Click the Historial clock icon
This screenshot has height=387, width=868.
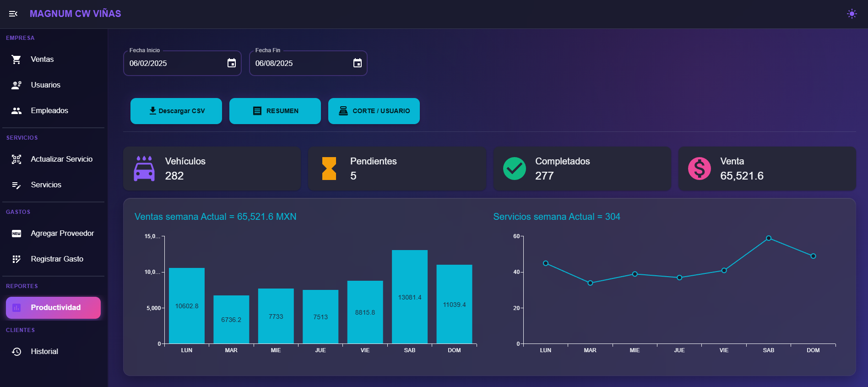[16, 352]
